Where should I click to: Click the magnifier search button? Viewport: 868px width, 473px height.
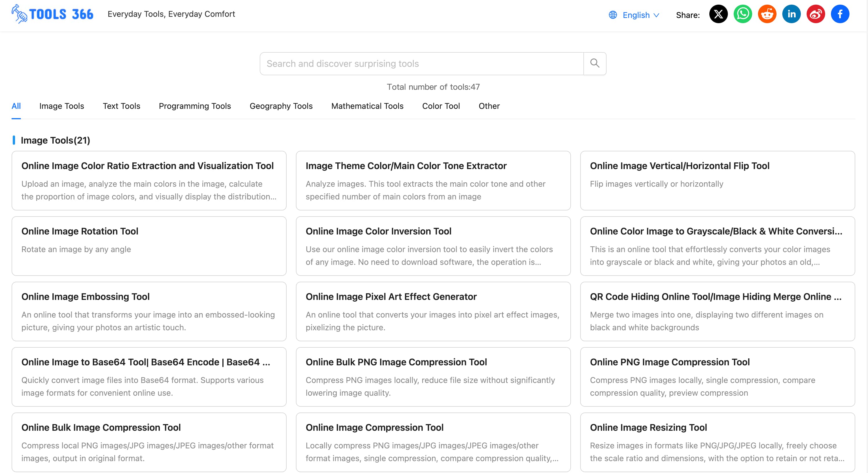pyautogui.click(x=595, y=63)
